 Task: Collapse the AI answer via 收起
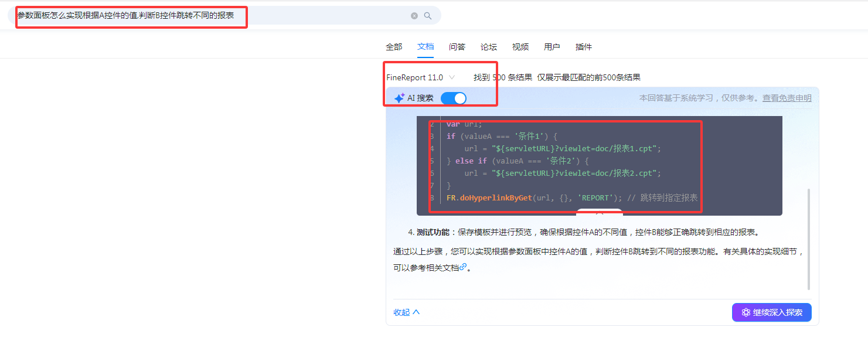click(407, 312)
